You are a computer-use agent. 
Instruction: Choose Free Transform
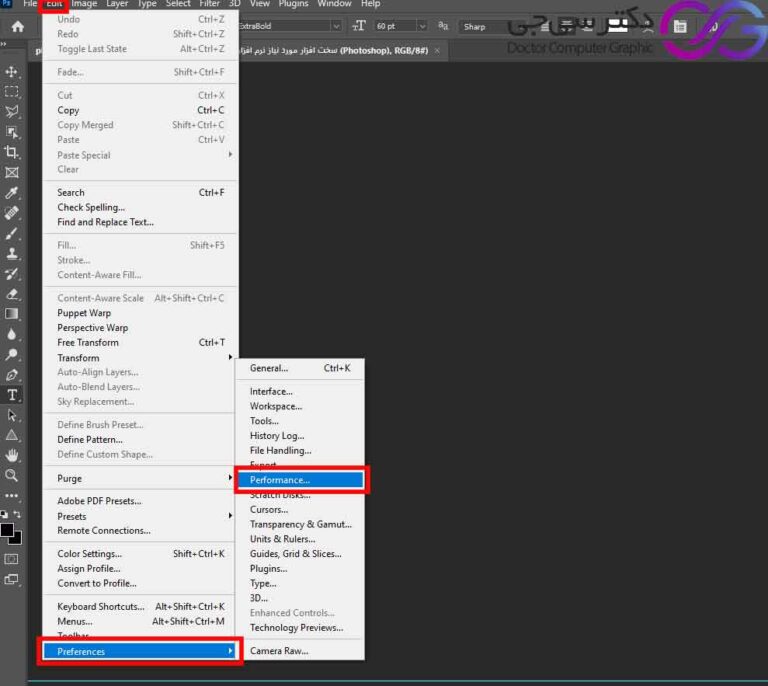click(140, 342)
